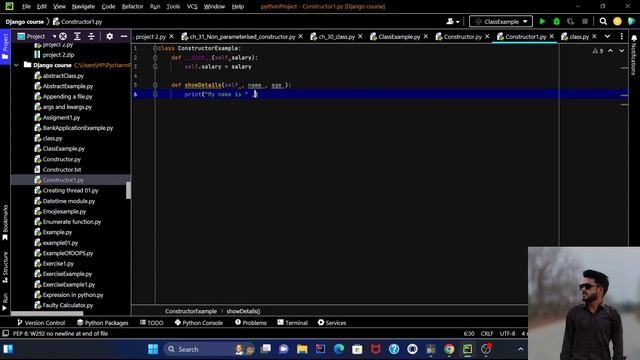
Task: Expand all in Project panel
Action: click(77, 36)
